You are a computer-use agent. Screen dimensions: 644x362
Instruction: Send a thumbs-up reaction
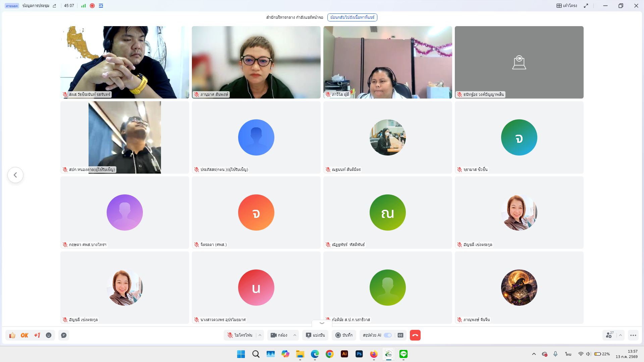[12, 335]
